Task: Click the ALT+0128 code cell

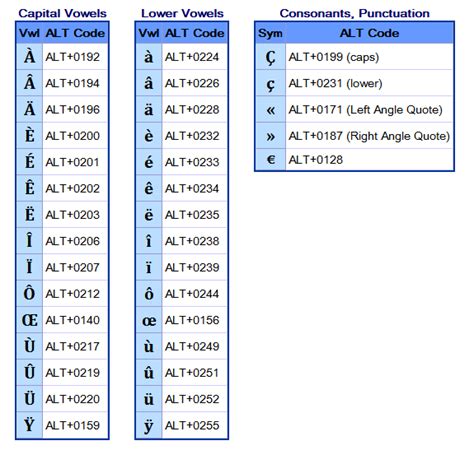Action: (x=369, y=160)
